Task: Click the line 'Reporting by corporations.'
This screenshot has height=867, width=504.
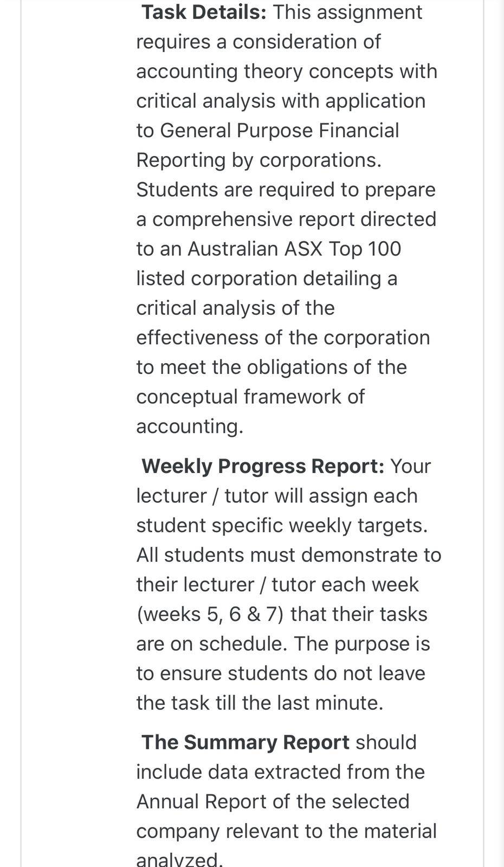Action: [x=259, y=160]
